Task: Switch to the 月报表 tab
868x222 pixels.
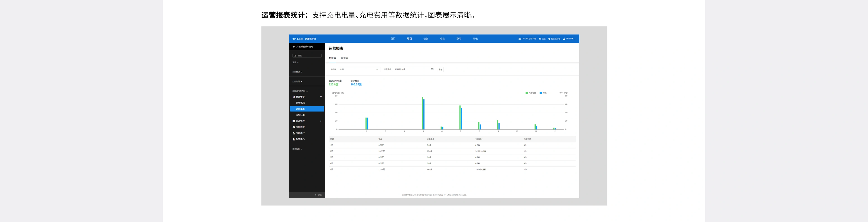Action: [332, 58]
